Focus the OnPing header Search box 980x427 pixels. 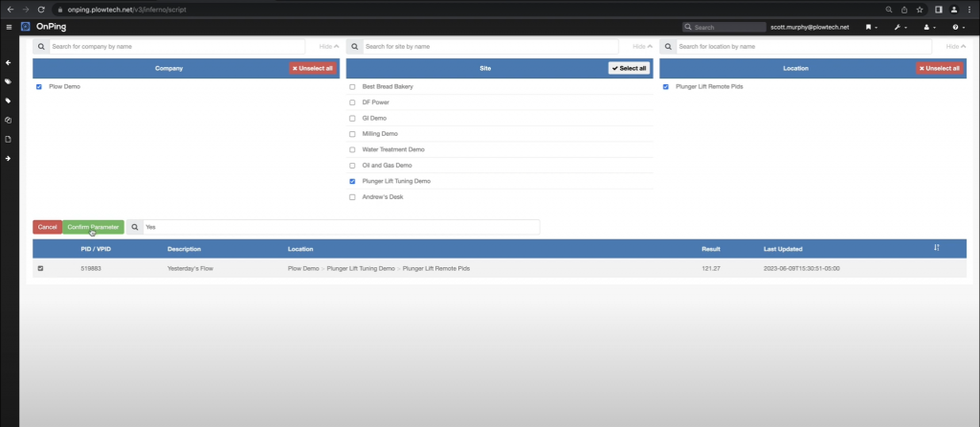[x=724, y=28]
